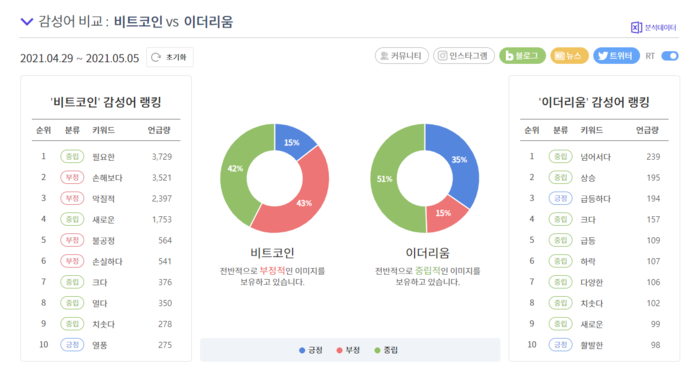Select 넘어서다 keyword in 이더리움 ranking
The height and width of the screenshot is (376, 700).
tap(595, 157)
